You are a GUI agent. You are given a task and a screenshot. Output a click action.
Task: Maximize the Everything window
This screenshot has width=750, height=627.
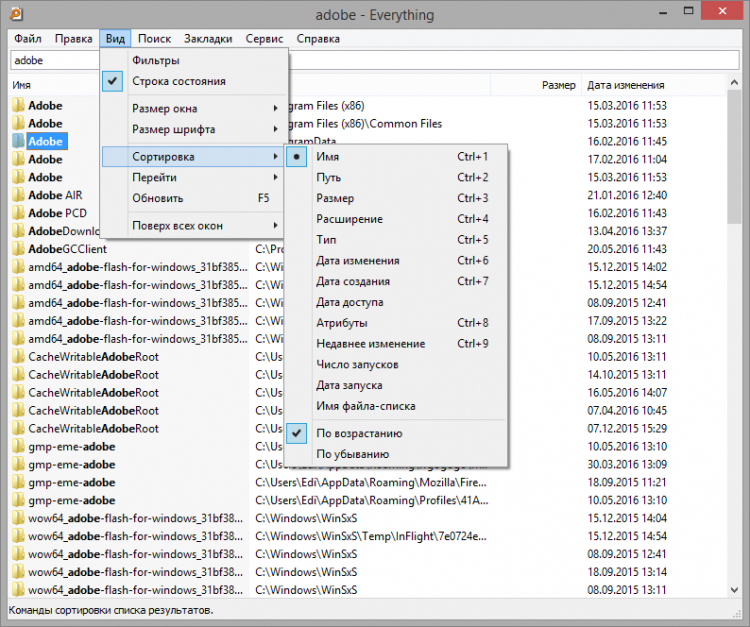point(688,11)
